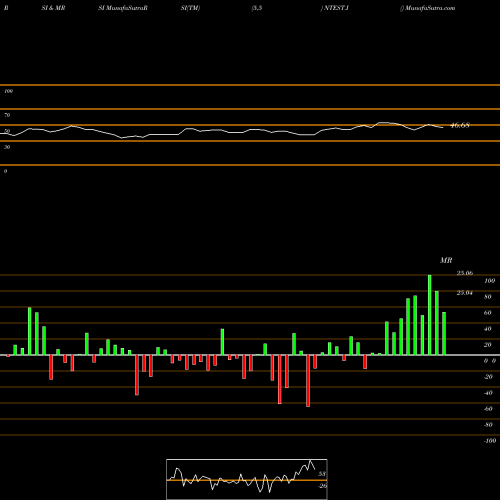Image resolution: width=500 pixels, height=500 pixels.
Task: Click the -40 label on the MR axis
Action: click(488, 393)
